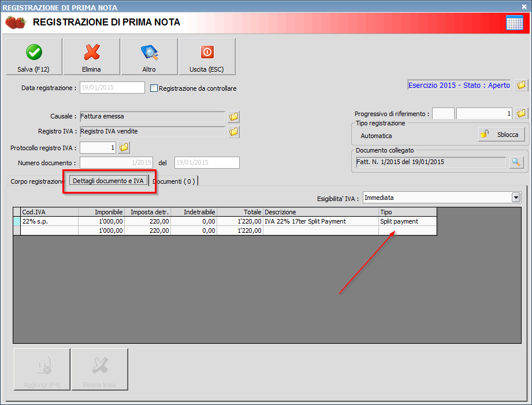Exit using the Uscita (ESC) icon
This screenshot has width=532, height=405.
206,56
